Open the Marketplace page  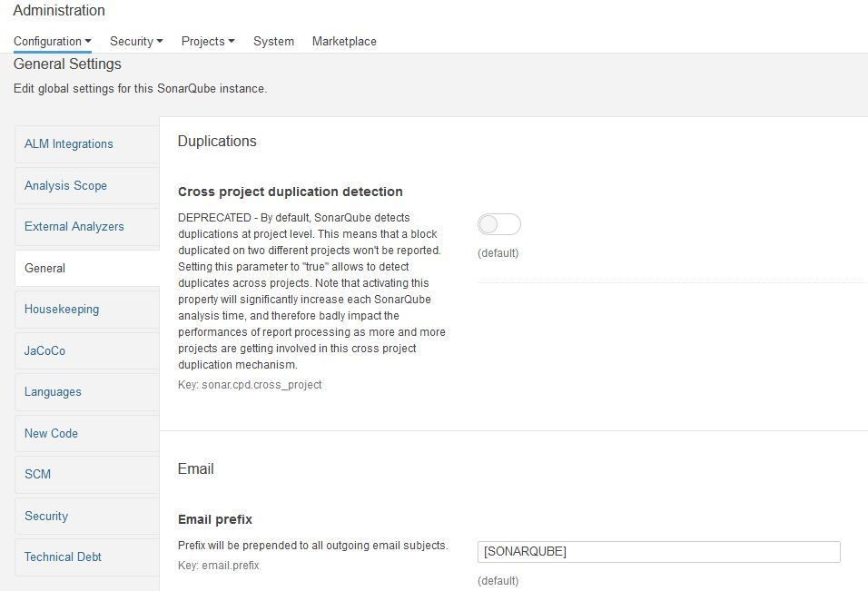pos(344,42)
